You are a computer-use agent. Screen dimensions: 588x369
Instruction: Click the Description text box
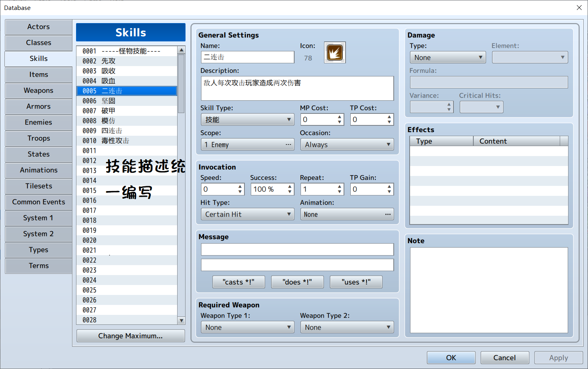297,88
